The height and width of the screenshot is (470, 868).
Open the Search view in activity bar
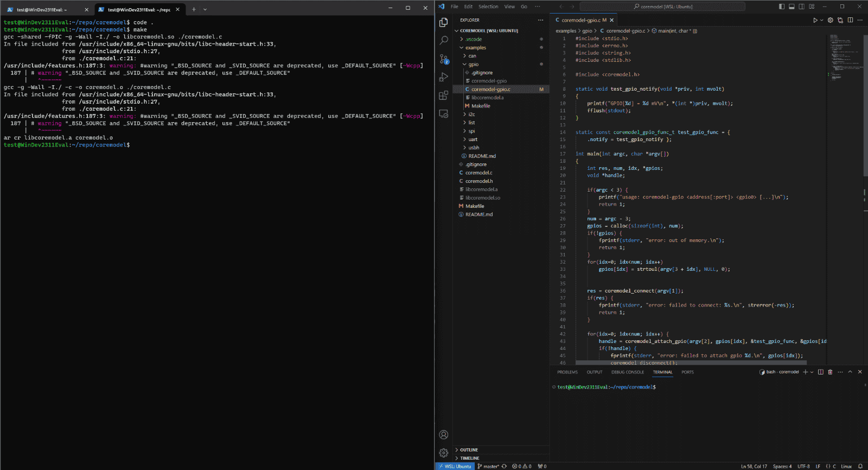[444, 40]
